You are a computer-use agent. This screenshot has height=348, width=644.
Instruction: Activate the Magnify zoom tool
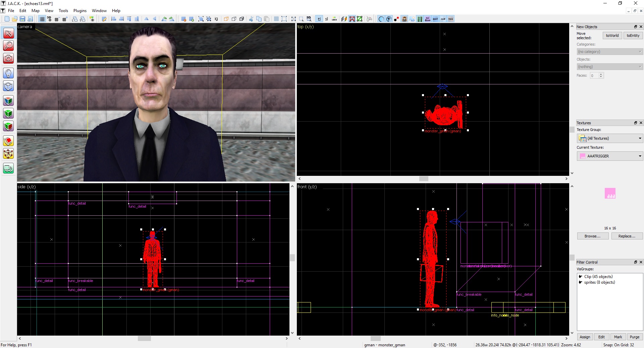point(8,46)
